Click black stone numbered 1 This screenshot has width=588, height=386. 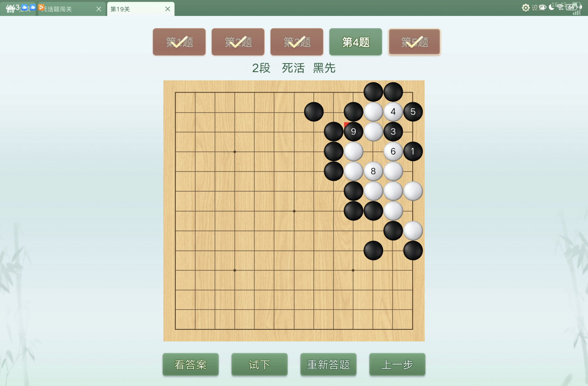(x=413, y=151)
